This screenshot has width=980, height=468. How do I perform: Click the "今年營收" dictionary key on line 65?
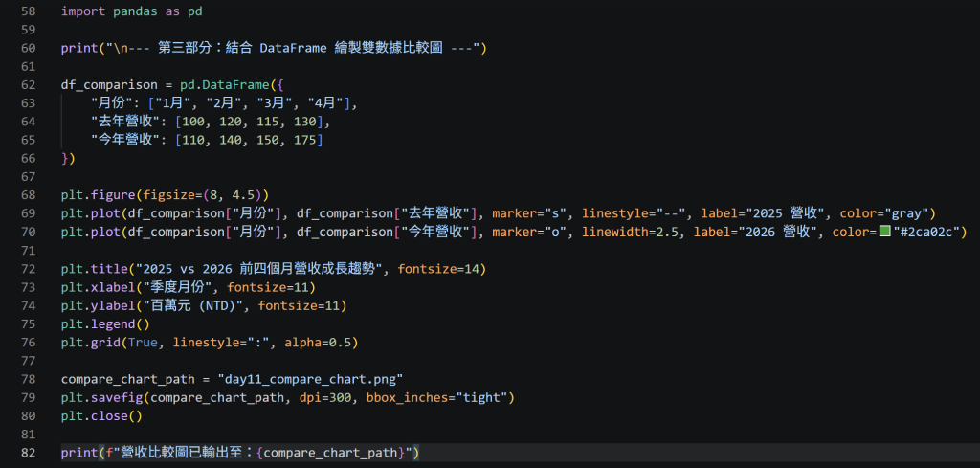point(125,140)
